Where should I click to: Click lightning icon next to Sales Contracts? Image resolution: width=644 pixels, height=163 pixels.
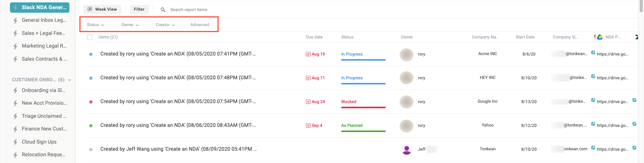tap(15, 59)
